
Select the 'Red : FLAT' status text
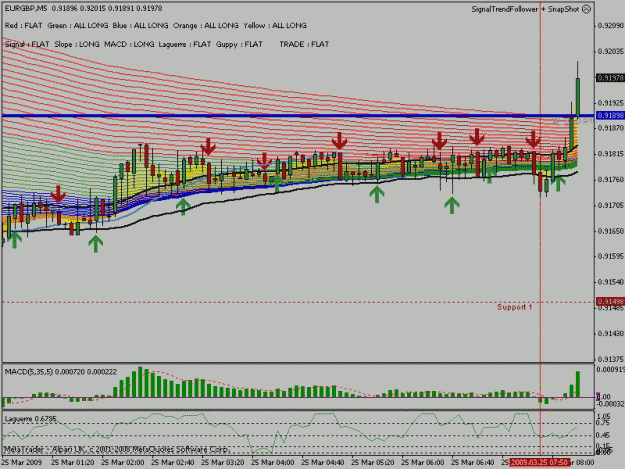[x=24, y=26]
